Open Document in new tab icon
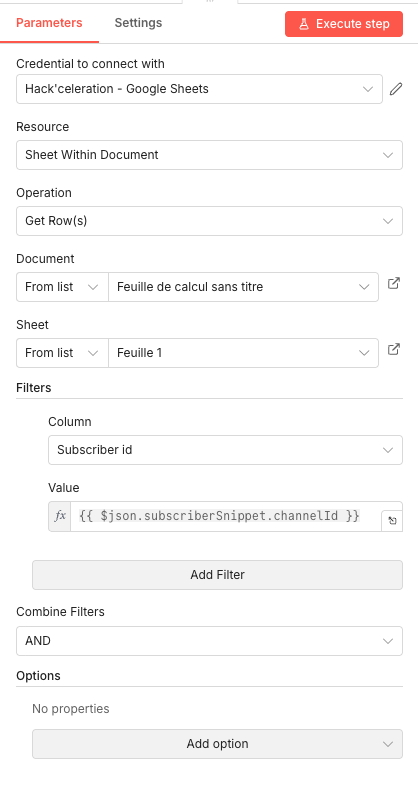The height and width of the screenshot is (786, 418). coord(394,283)
